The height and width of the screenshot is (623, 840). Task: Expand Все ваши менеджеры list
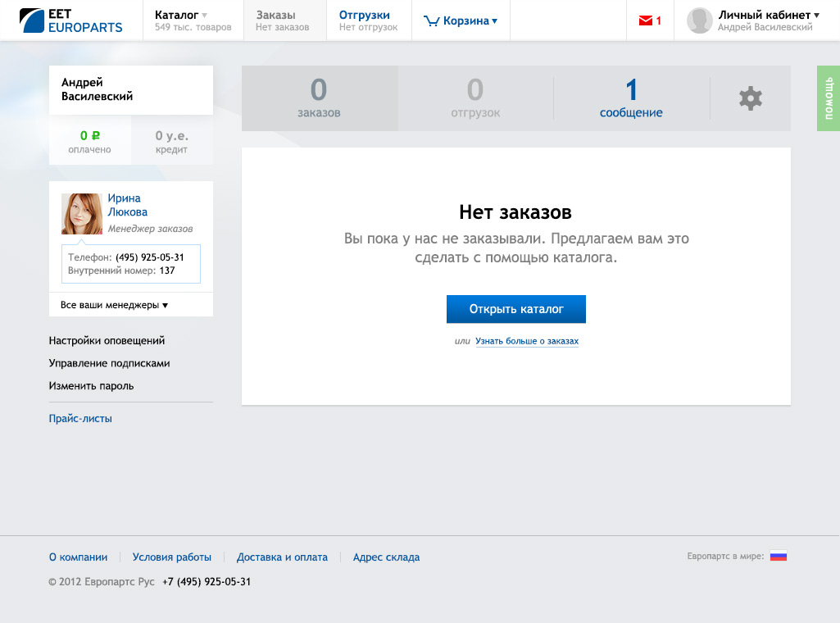pyautogui.click(x=114, y=305)
